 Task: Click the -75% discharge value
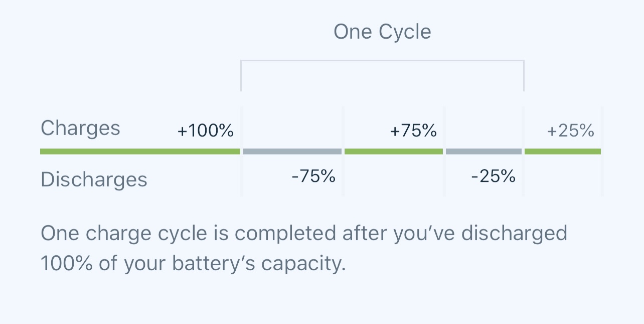click(x=313, y=176)
